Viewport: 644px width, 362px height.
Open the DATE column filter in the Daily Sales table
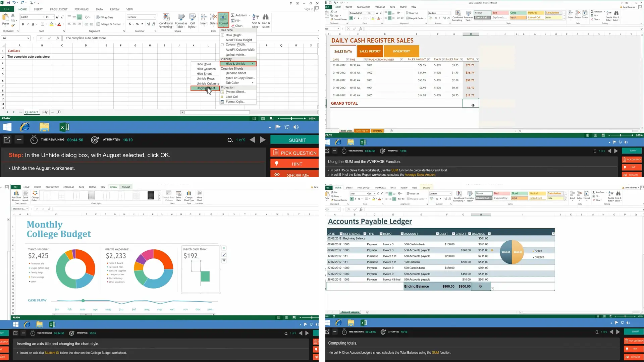pos(347,60)
